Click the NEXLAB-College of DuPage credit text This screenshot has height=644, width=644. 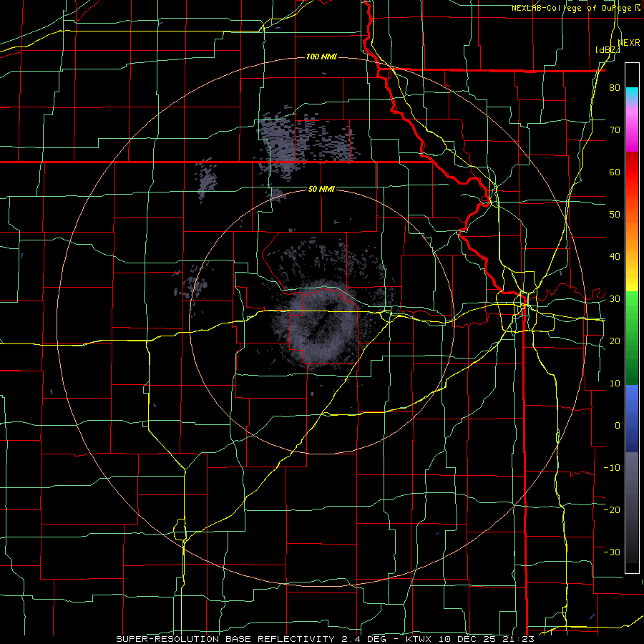571,8
